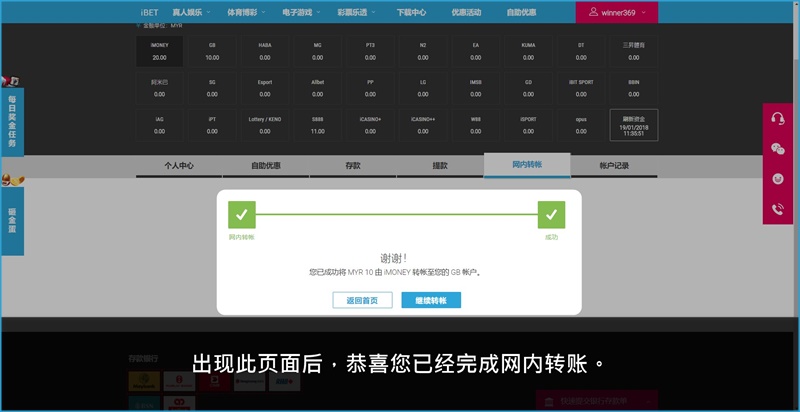
Task: Select the 网内转帐 tab
Action: (527, 165)
